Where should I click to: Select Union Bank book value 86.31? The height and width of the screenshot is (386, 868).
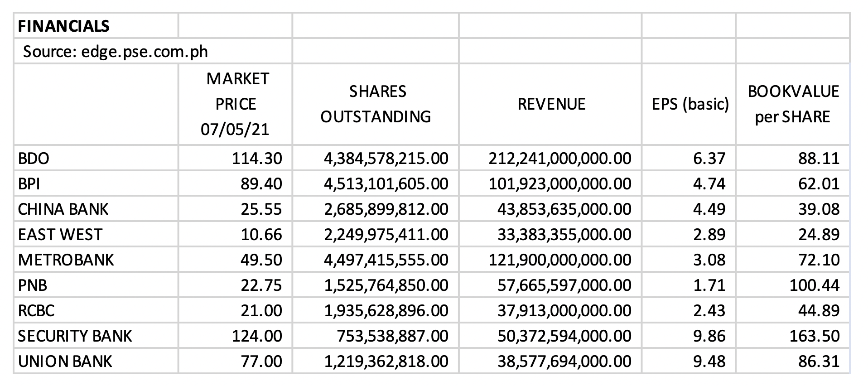pos(793,361)
